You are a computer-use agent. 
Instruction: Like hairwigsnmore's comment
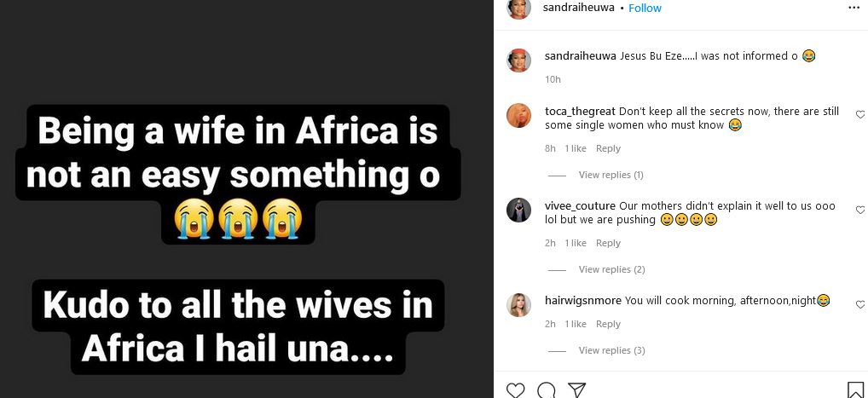click(x=859, y=304)
